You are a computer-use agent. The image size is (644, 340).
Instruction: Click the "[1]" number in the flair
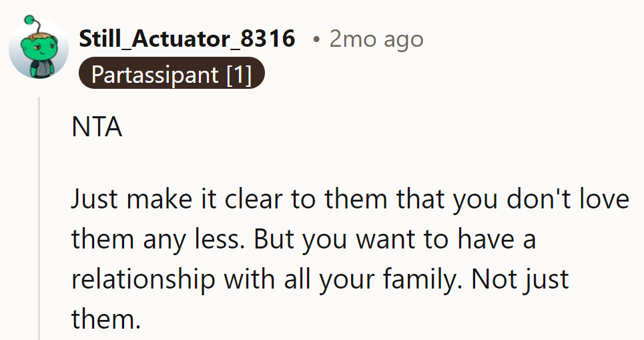point(238,74)
